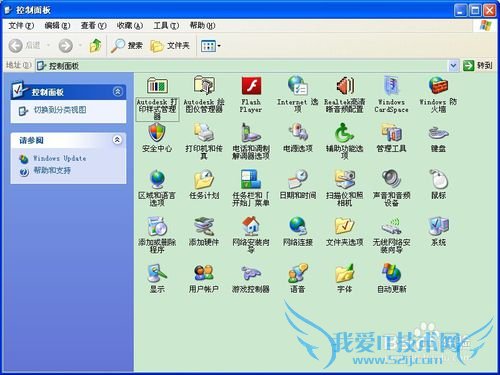Minimize the Control Panel window
500x375 pixels.
[460, 10]
